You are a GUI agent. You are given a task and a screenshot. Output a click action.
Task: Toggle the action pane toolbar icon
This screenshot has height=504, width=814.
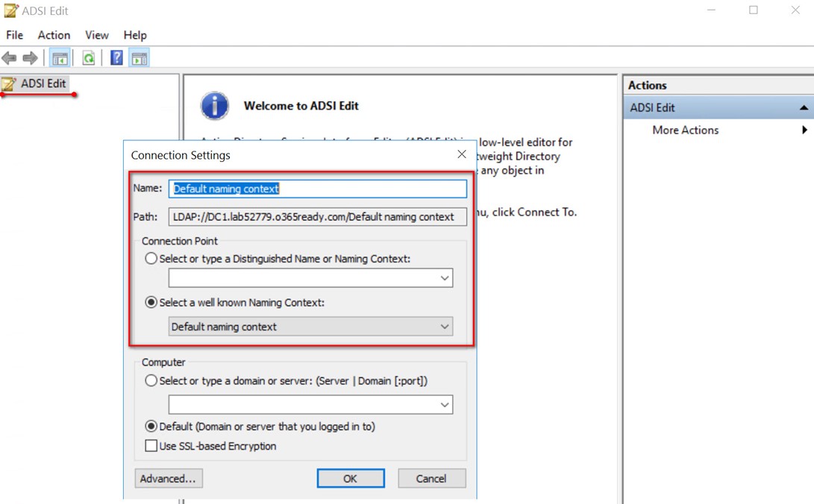pos(139,58)
